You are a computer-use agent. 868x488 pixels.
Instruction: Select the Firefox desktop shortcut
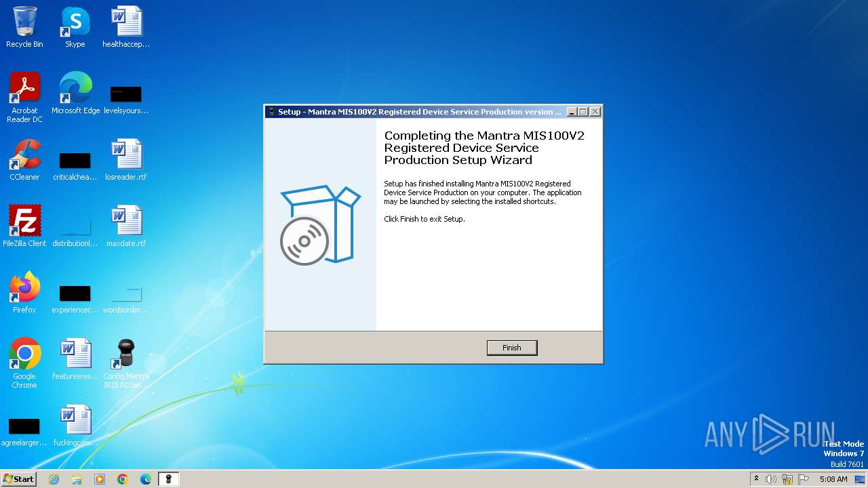(24, 293)
